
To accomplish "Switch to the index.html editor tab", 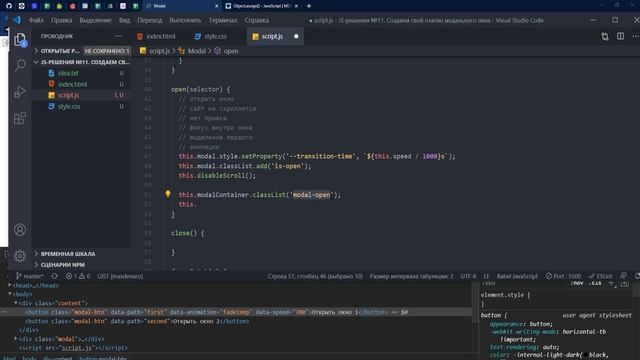I will tap(156, 36).
